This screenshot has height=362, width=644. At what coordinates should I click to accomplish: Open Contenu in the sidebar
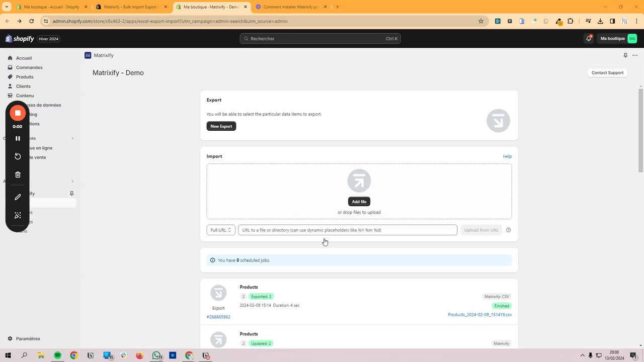(25, 96)
